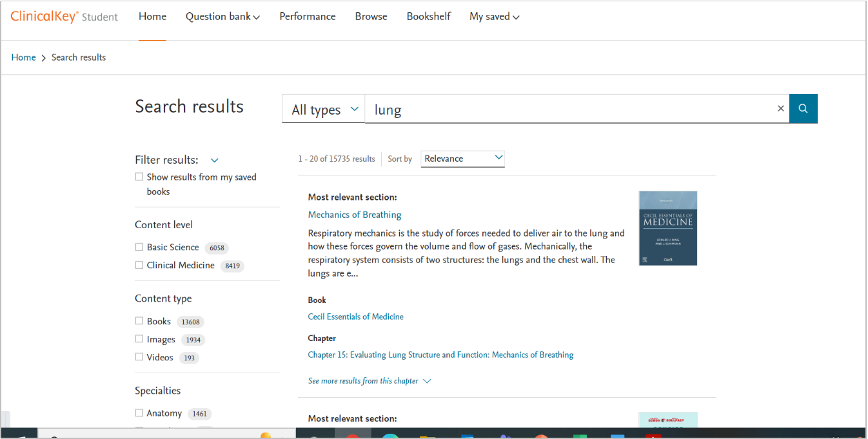Click the magnifier search button
The image size is (868, 439).
click(803, 108)
